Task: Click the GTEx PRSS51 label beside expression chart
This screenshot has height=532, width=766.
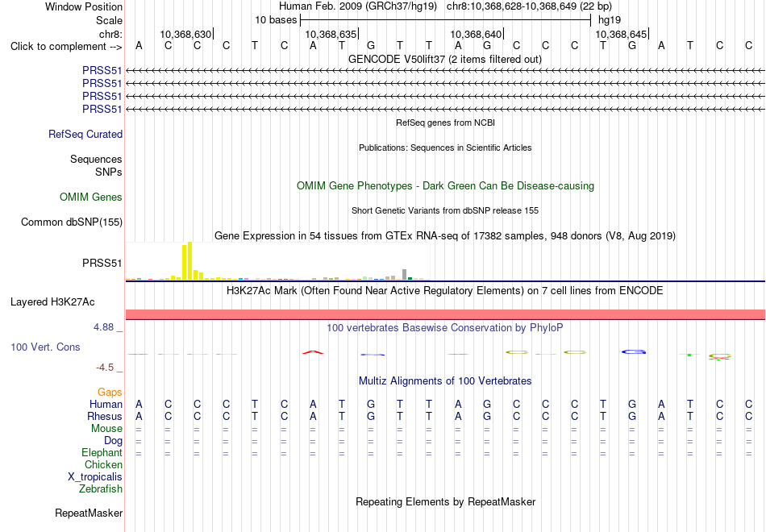Action: click(102, 263)
